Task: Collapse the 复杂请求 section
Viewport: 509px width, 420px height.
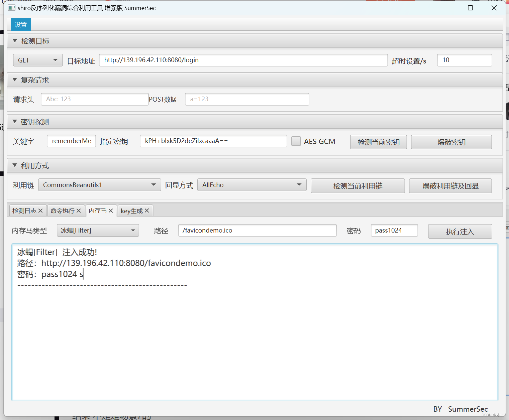Action: tap(15, 80)
